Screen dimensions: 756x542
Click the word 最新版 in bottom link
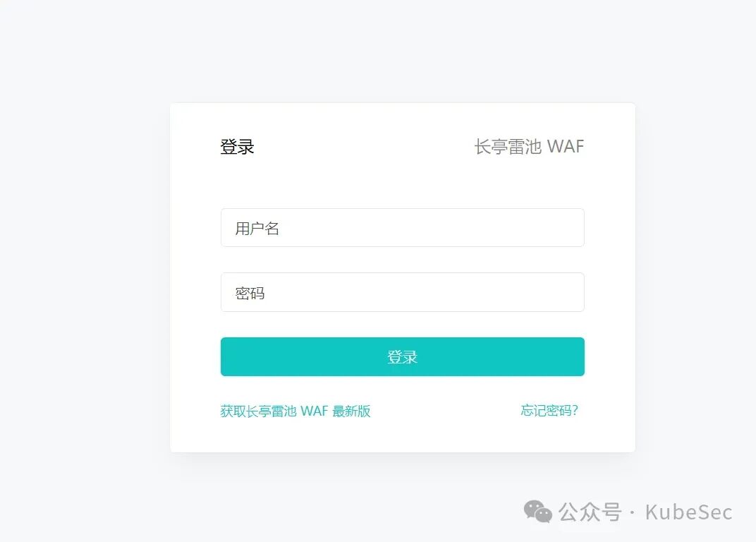click(351, 411)
